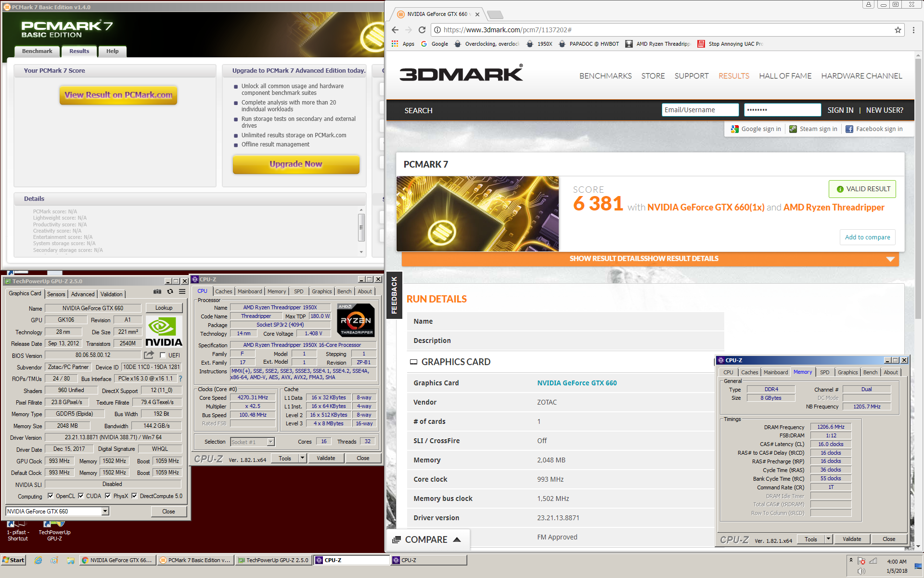The height and width of the screenshot is (578, 924).
Task: Open a new Chrome tab
Action: click(x=495, y=14)
